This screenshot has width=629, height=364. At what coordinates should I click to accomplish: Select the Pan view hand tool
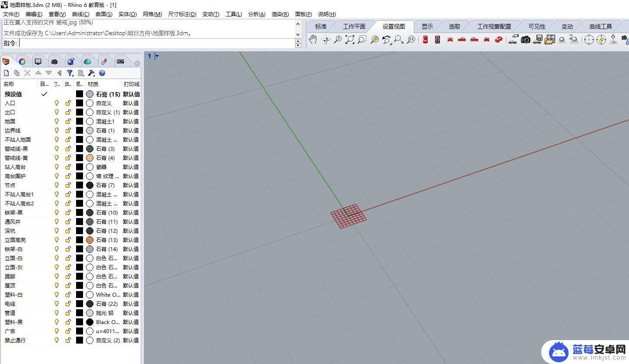(313, 40)
